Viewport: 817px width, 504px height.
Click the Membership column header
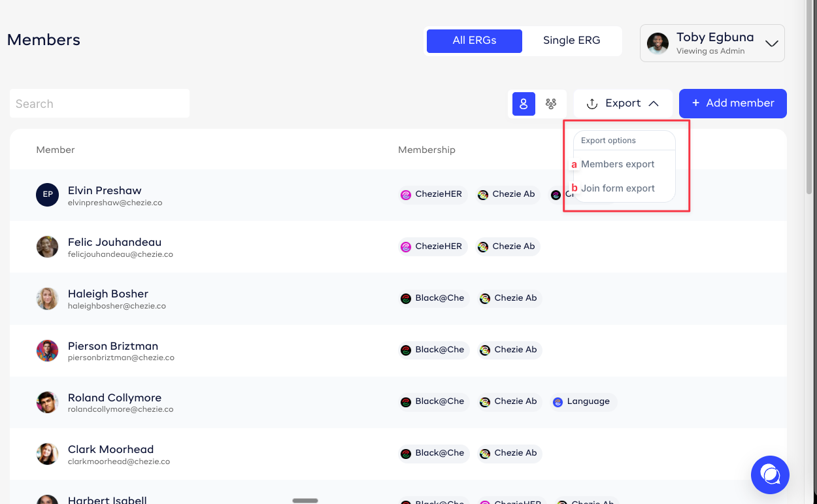pyautogui.click(x=427, y=150)
